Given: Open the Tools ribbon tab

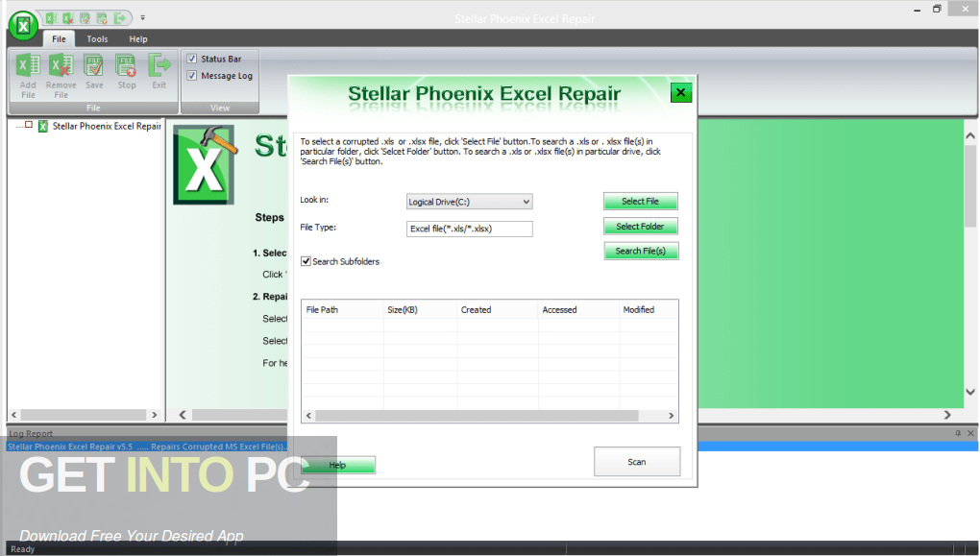Looking at the screenshot, I should [97, 38].
